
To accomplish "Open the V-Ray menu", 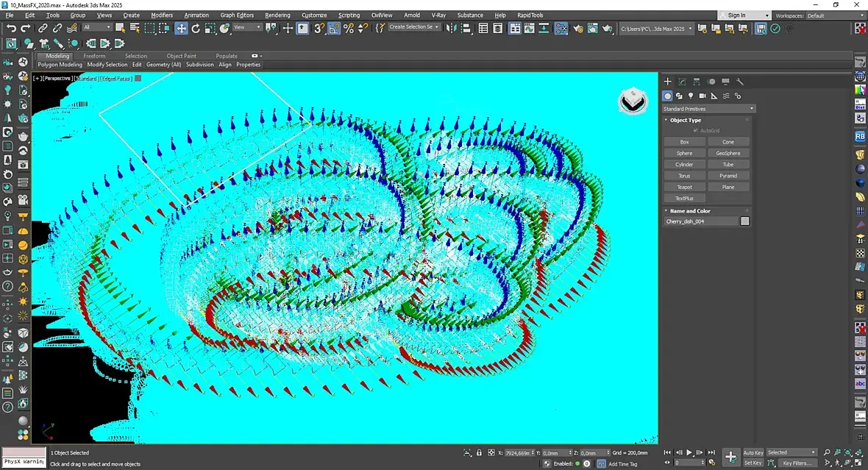I will coord(438,15).
